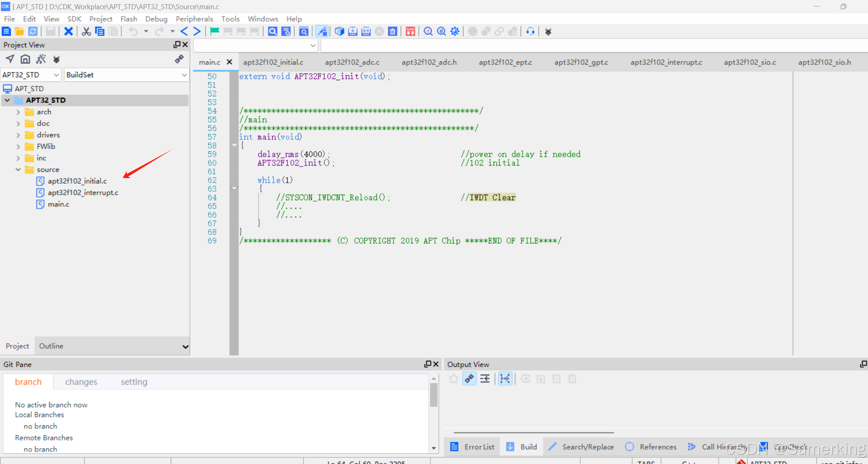Click the star icon in Output View
Image resolution: width=868 pixels, height=464 pixels.
[454, 379]
